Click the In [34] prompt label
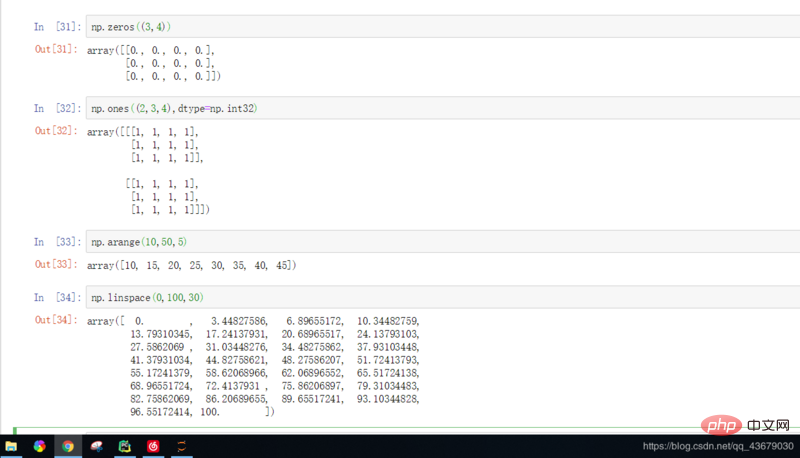Viewport: 800px width, 458px height. tap(57, 297)
